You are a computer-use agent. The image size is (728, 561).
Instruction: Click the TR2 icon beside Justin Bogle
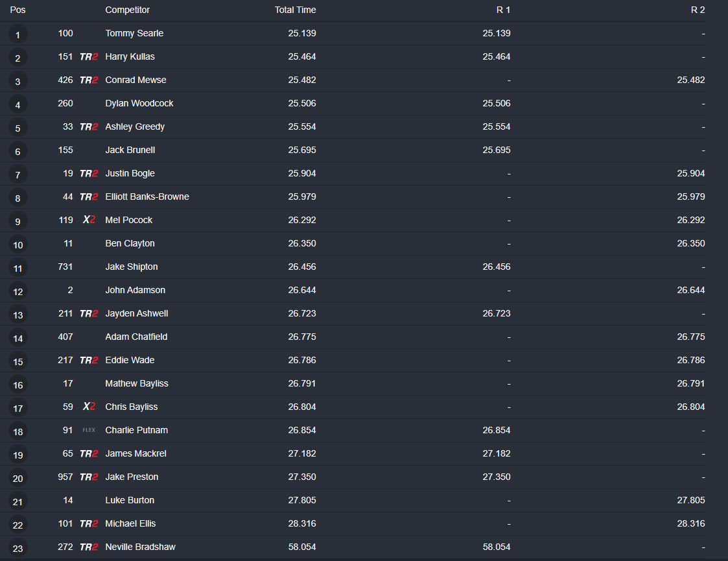coord(89,174)
